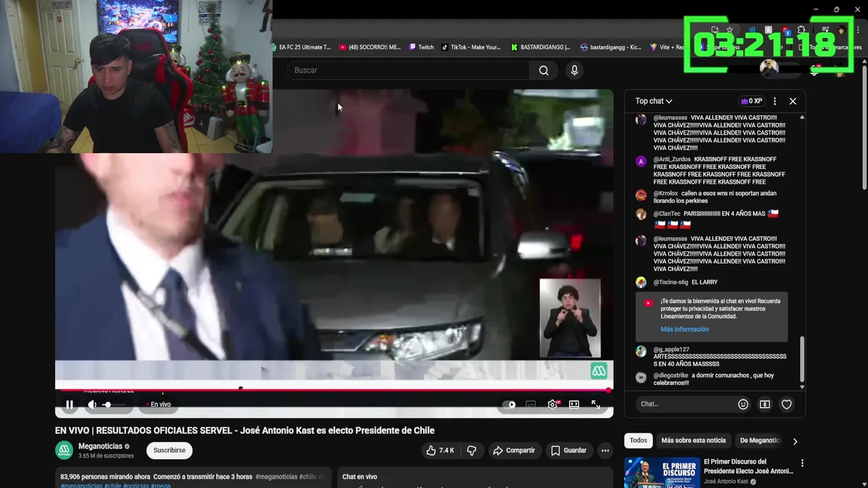Save the video with Guardar
Viewport: 868px width, 488px height.
click(568, 450)
